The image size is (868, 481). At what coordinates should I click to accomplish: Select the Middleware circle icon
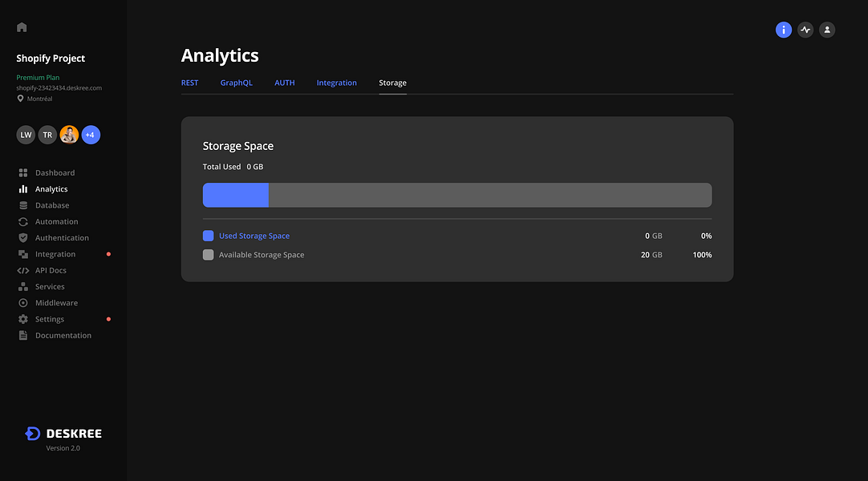coord(23,303)
